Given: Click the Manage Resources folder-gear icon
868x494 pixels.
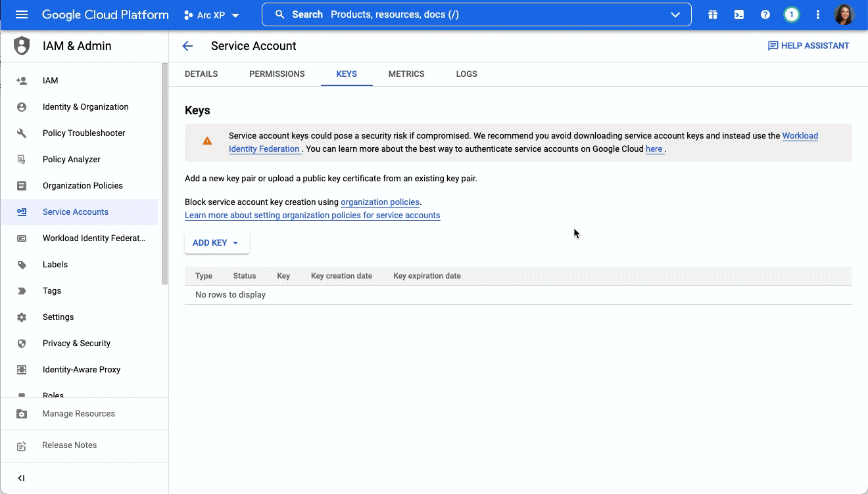Looking at the screenshot, I should [x=22, y=414].
